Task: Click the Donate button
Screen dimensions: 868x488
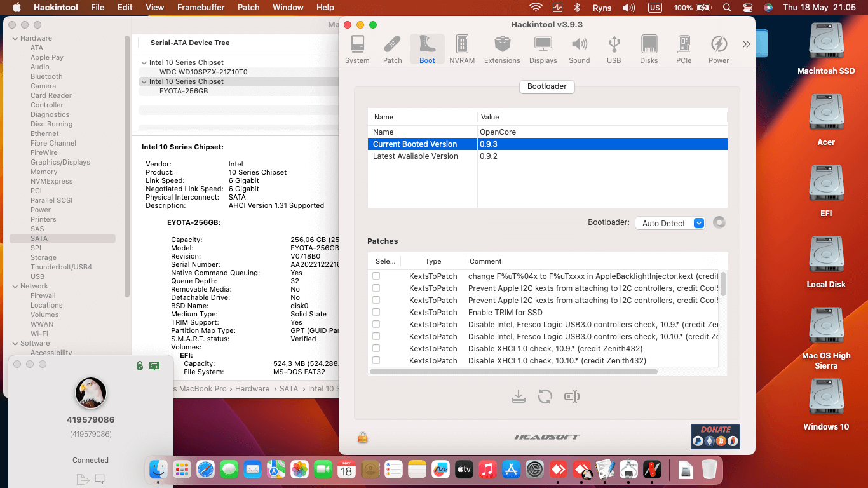Action: coord(715,437)
